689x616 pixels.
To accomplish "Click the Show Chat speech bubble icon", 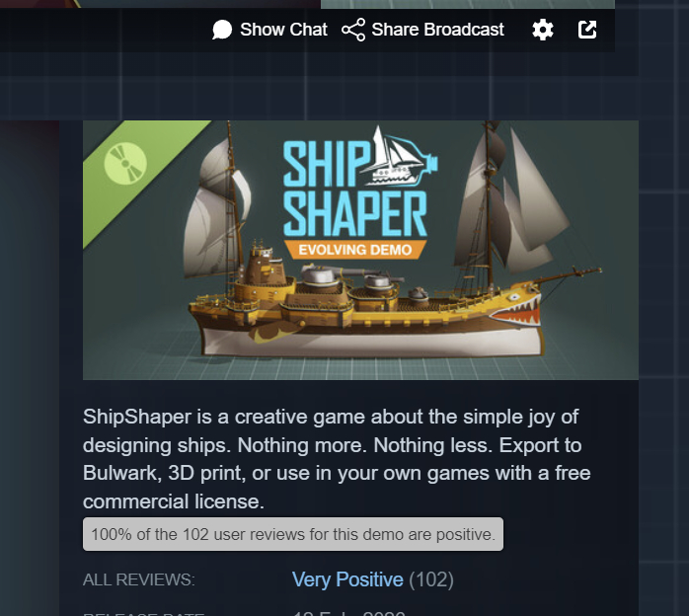I will pos(222,30).
